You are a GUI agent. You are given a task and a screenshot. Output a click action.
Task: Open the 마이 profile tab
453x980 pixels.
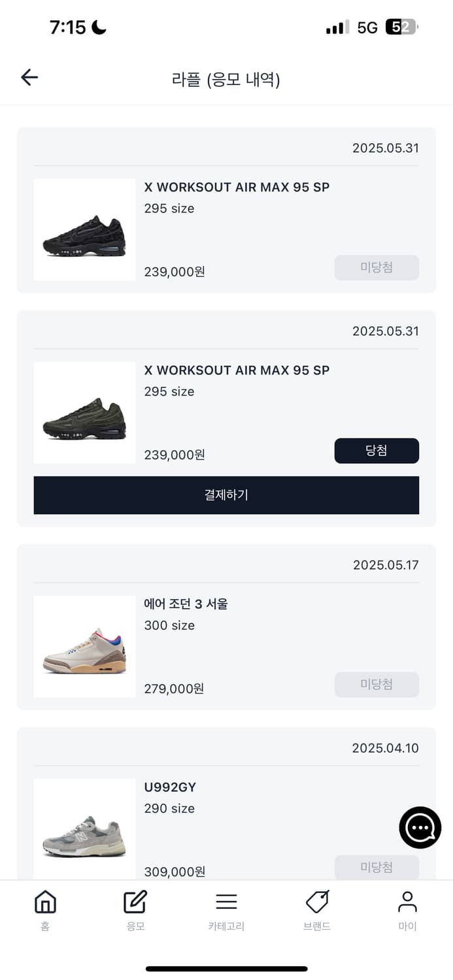(407, 909)
